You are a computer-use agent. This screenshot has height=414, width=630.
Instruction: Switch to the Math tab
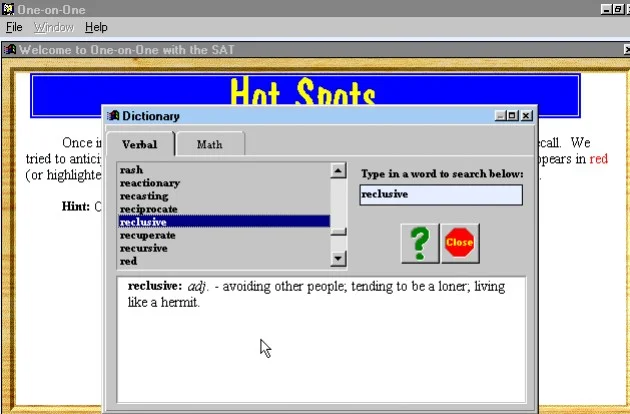(210, 144)
